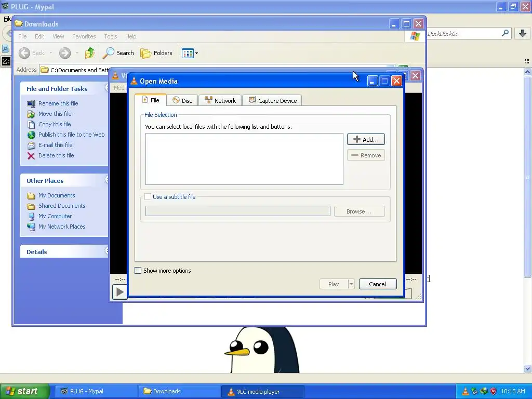Click the disabled Remove button

[366, 155]
